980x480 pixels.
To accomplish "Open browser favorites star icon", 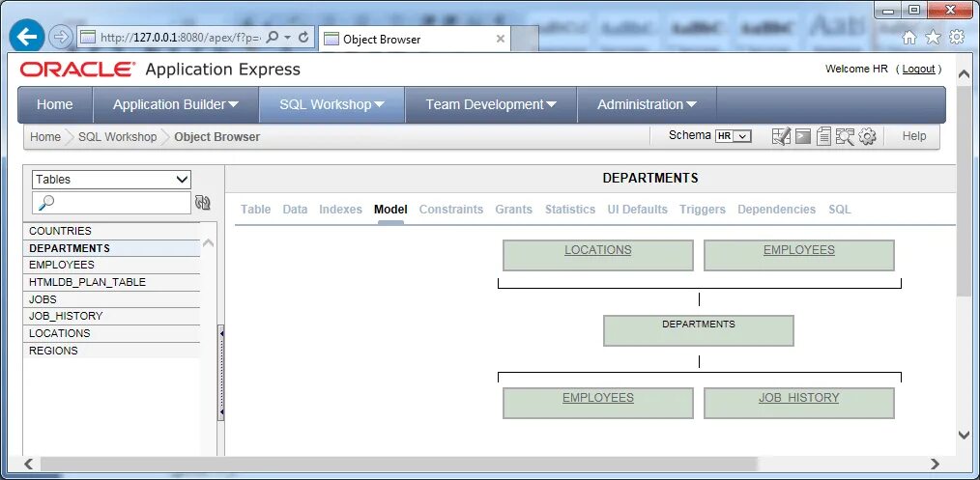I will tap(933, 38).
